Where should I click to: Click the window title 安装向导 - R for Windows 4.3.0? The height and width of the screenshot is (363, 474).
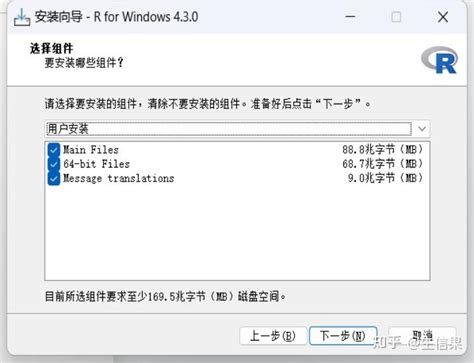point(116,17)
